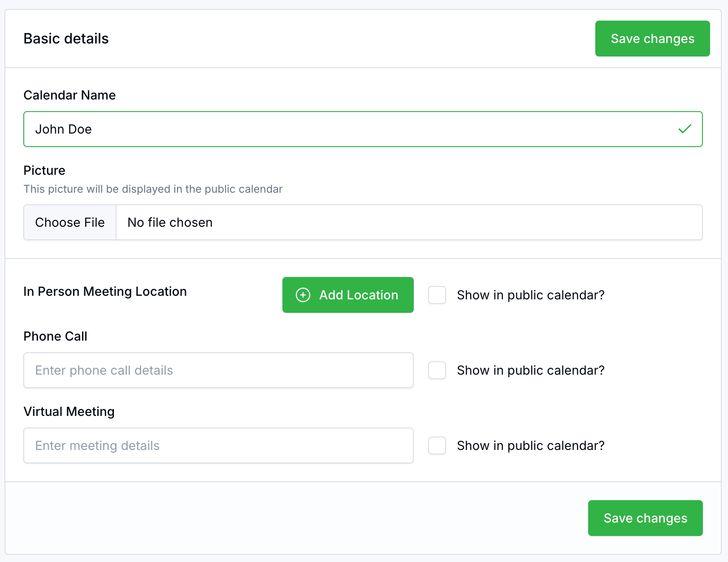Click the Virtual Meeting label
Screen dimensions: 728x562
(x=69, y=411)
